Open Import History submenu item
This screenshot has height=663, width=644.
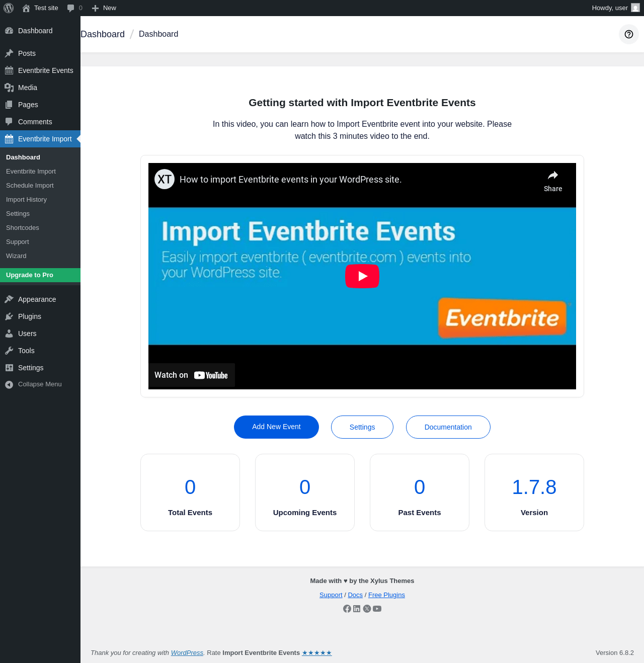pos(26,200)
